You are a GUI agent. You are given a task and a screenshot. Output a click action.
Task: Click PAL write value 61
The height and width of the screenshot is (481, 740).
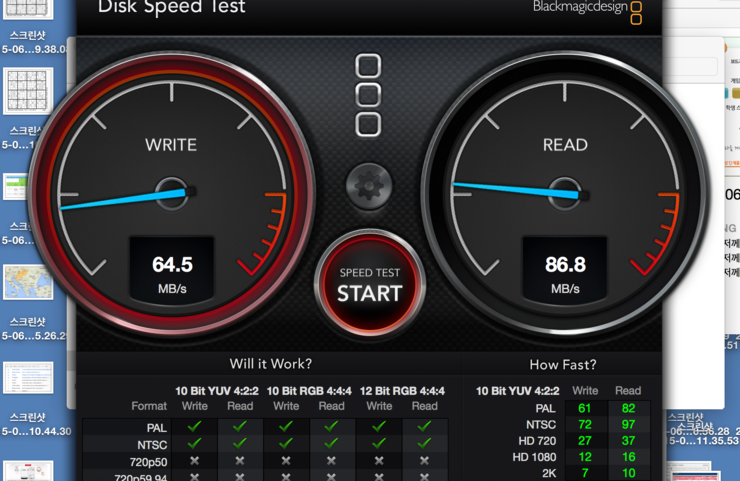(584, 408)
